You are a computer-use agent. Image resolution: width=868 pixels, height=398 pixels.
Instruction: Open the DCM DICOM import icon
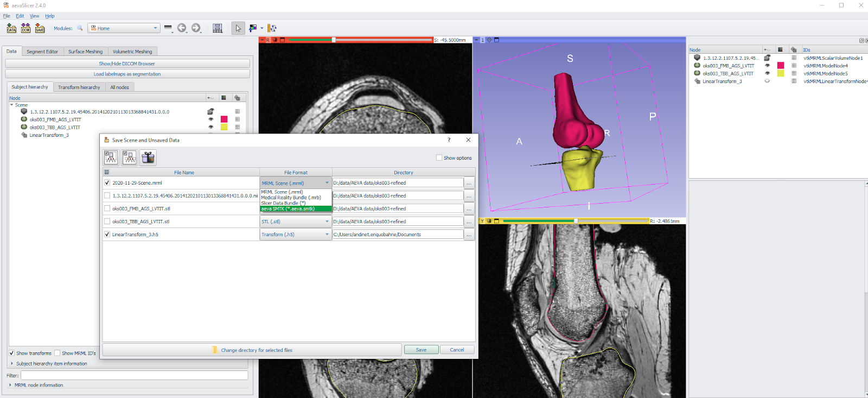coord(25,28)
